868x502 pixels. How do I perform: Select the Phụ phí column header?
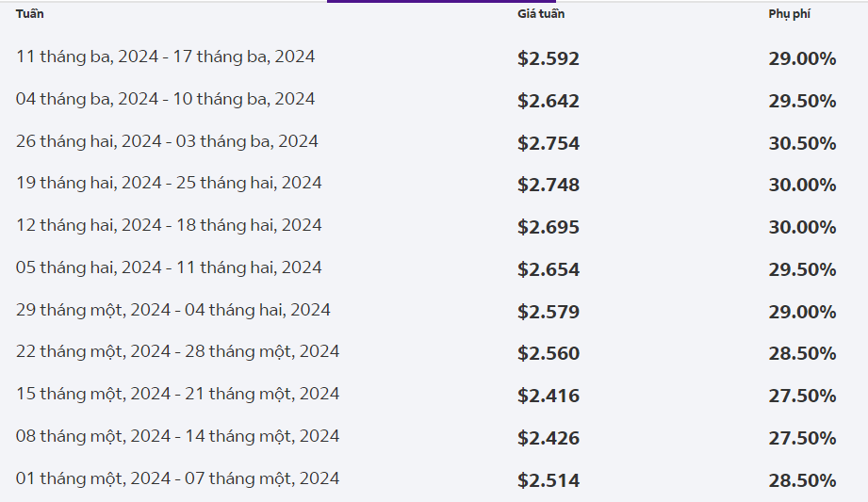coord(789,14)
